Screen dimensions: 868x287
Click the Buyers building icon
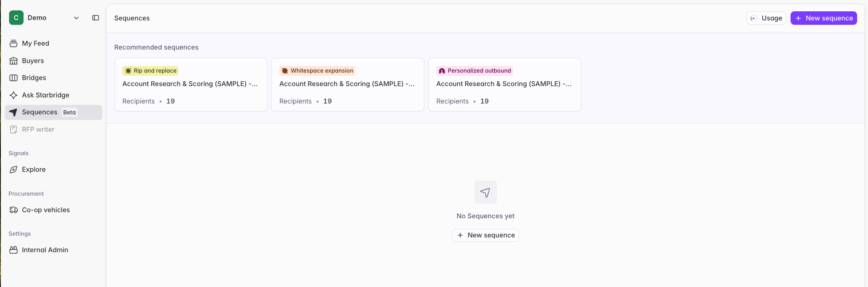13,61
